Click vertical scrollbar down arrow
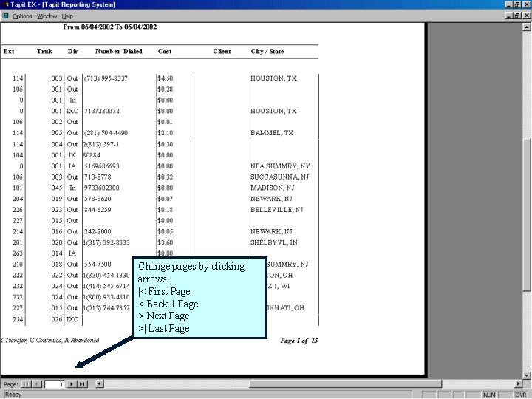The height and width of the screenshot is (399, 532). point(527,375)
